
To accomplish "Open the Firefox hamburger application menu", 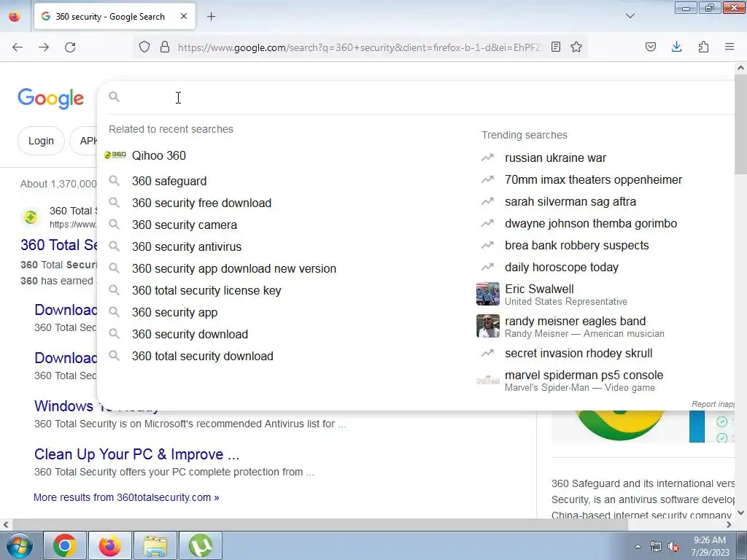I will 729,47.
